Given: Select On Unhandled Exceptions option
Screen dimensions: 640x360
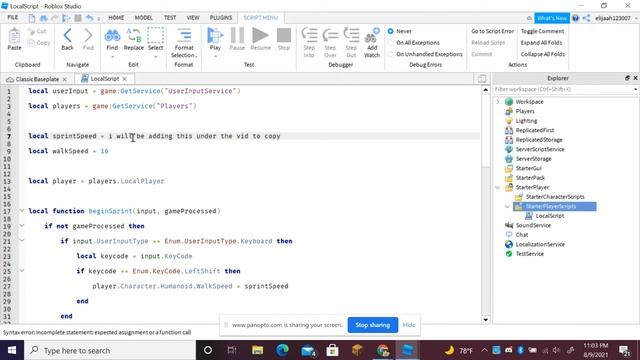Looking at the screenshot, I should (425, 54).
